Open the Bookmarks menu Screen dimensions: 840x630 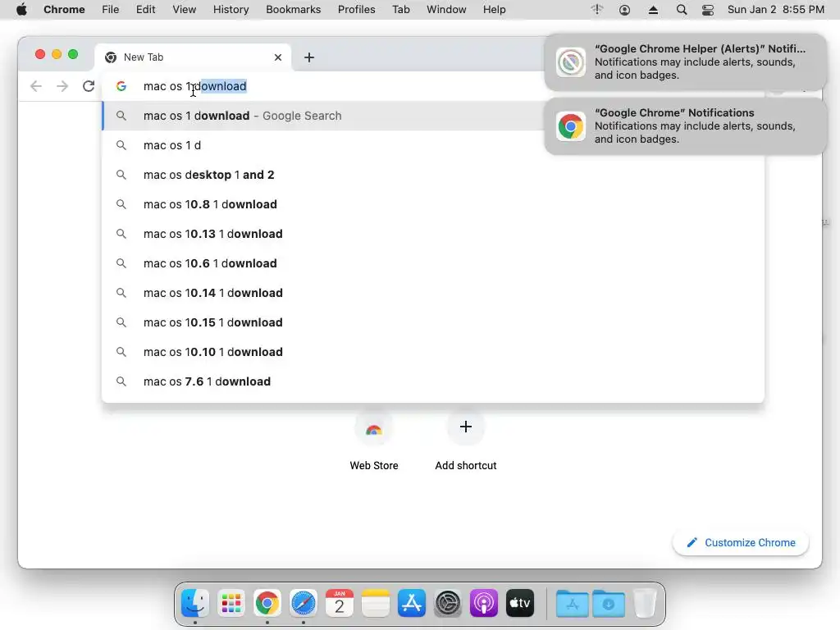coord(293,10)
